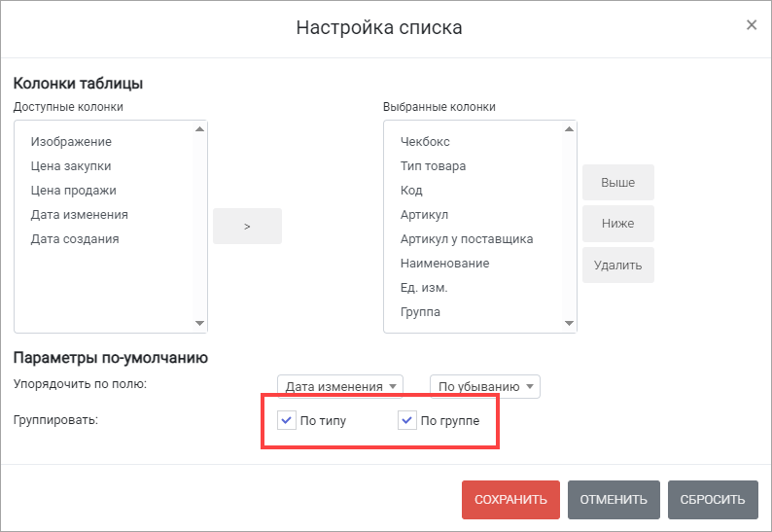Select 'Наименование' in selected columns list

pyautogui.click(x=444, y=264)
